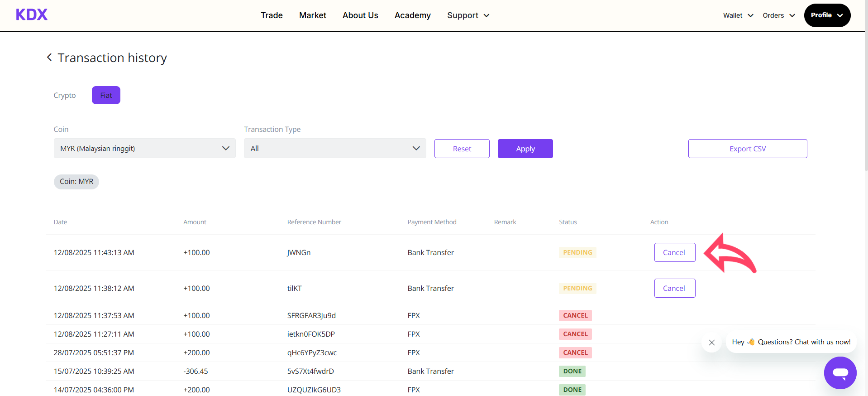868x396 pixels.
Task: Click the PENDING status of JWNGn
Action: point(577,252)
